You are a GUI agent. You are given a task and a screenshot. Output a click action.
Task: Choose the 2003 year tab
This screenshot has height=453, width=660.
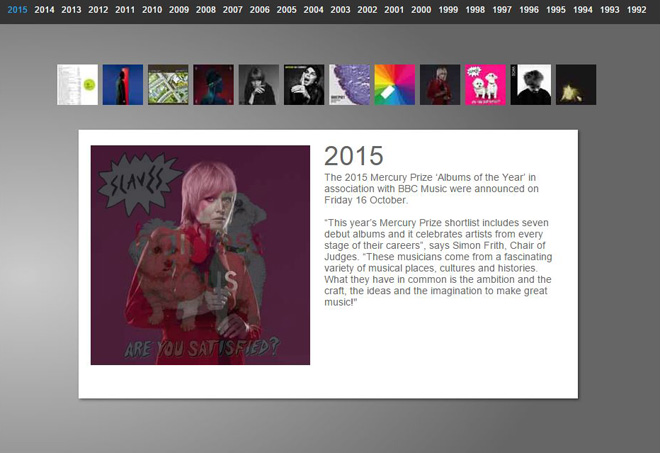(340, 9)
